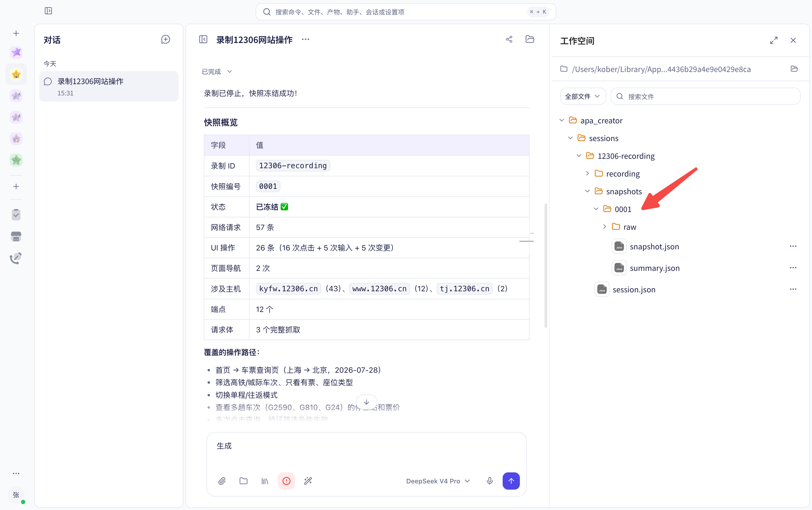Screen dimensions: 812x510
Task: Click the scroll-to-bottom arrow button
Action: pos(367,402)
